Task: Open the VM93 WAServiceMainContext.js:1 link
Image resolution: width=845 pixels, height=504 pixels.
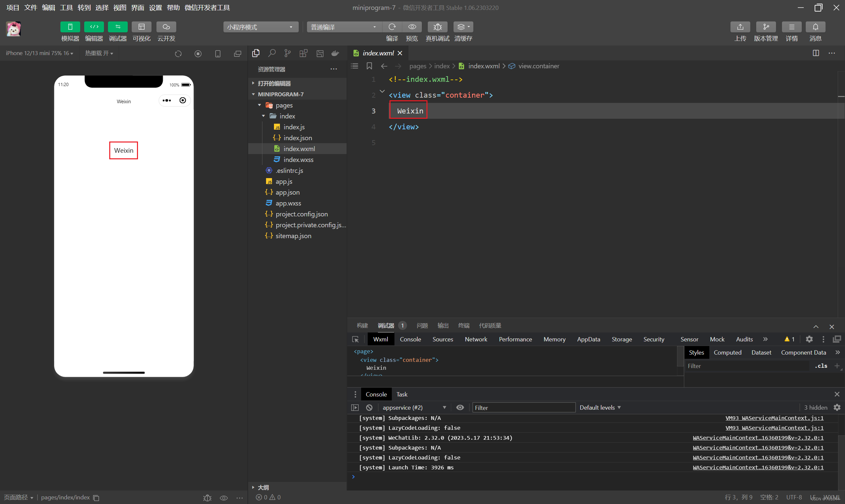Action: point(774,418)
